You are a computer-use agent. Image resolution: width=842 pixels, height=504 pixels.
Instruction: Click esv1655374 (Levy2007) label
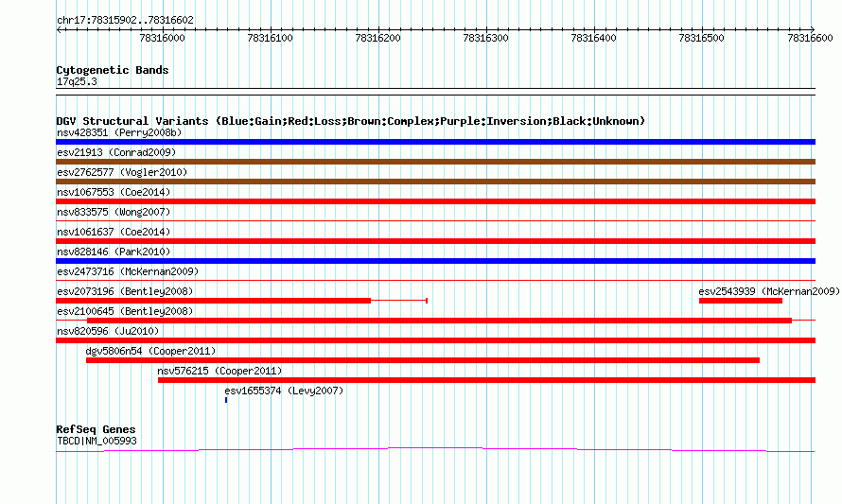pyautogui.click(x=284, y=391)
